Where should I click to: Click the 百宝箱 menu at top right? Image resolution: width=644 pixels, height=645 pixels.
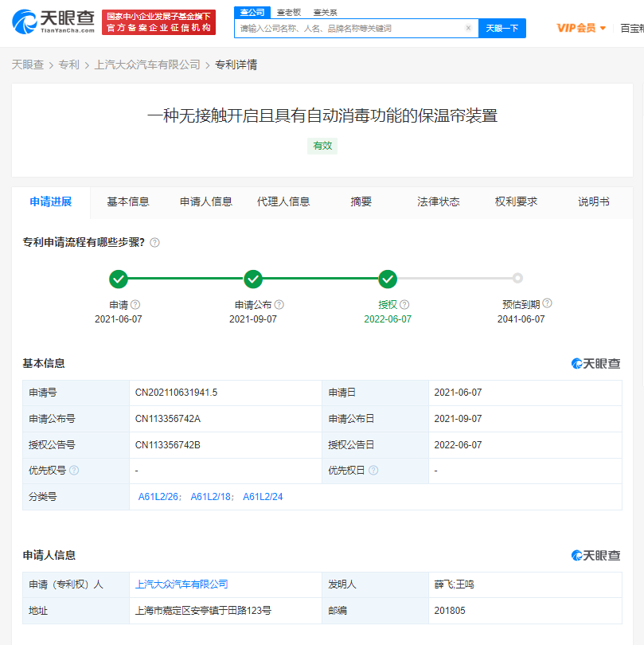click(632, 28)
